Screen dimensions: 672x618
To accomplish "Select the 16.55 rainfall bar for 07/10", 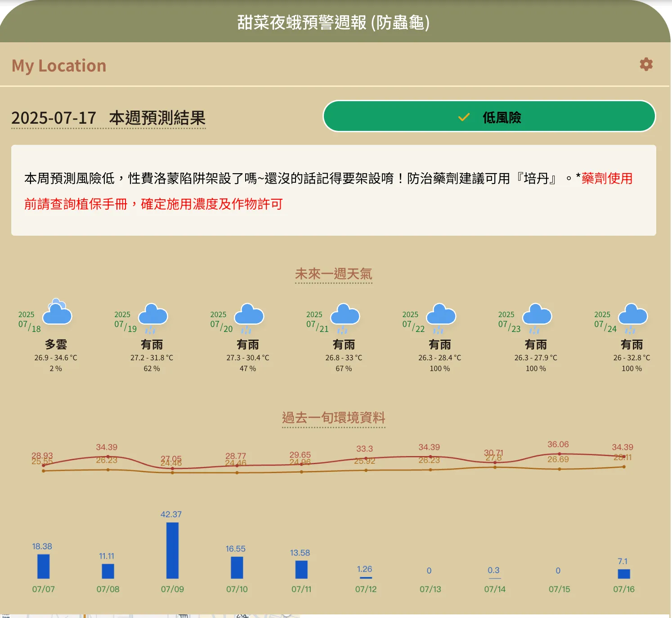I will pos(237,567).
